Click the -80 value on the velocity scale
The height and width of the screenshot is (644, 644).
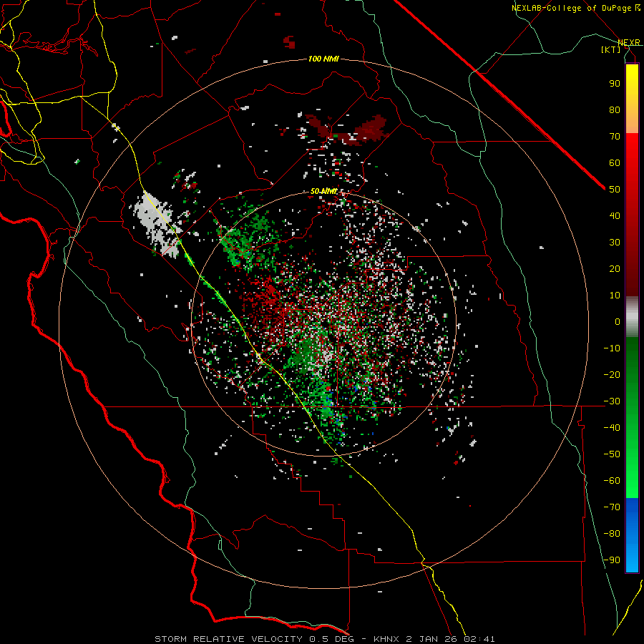pyautogui.click(x=612, y=534)
